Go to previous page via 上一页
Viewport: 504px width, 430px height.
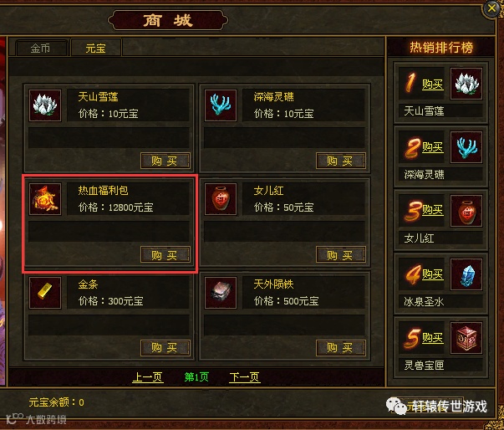coord(148,377)
